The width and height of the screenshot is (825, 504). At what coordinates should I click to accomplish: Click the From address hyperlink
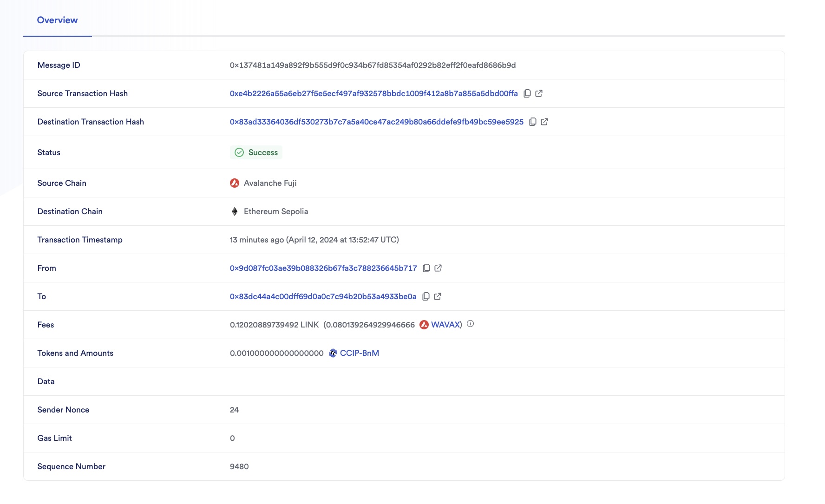pos(322,268)
